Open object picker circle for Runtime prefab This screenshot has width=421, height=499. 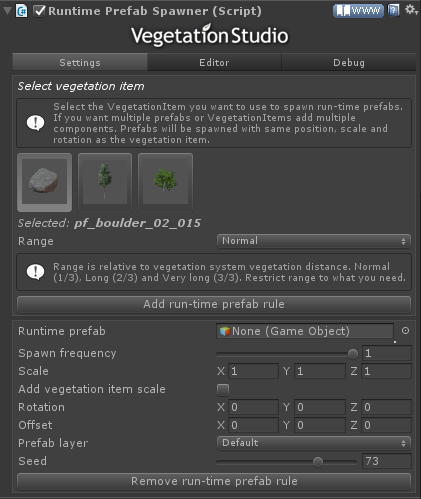pyautogui.click(x=405, y=331)
